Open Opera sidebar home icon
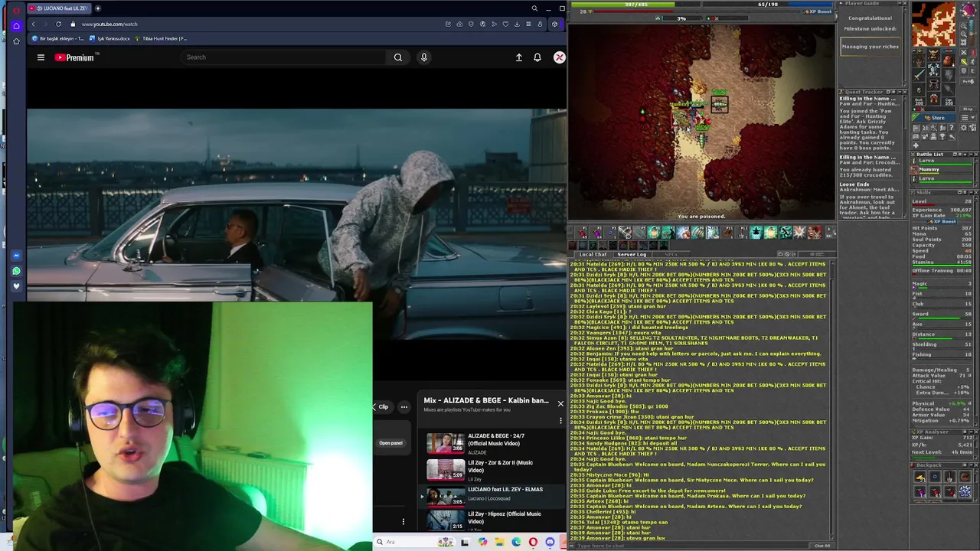980x551 pixels. 16,25
